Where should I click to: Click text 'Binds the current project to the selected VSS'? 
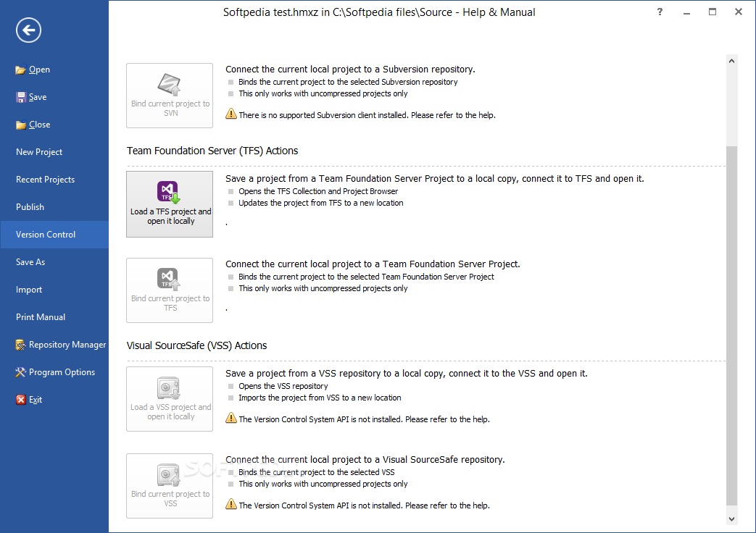click(x=316, y=472)
